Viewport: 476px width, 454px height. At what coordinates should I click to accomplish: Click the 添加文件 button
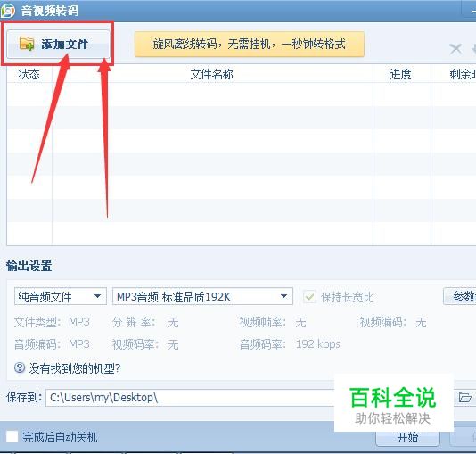[58, 44]
